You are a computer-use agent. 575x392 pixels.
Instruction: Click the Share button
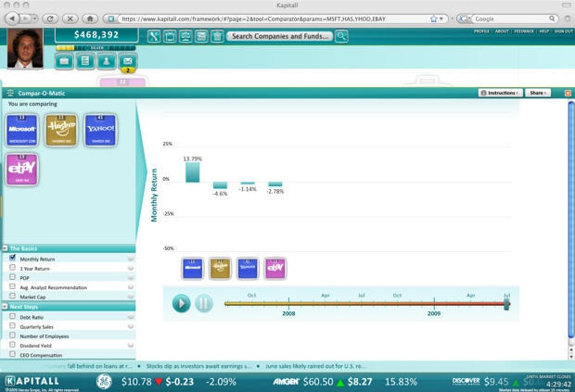coord(538,93)
